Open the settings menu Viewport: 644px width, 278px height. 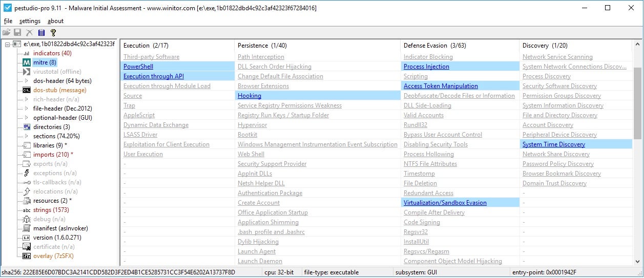(x=30, y=21)
